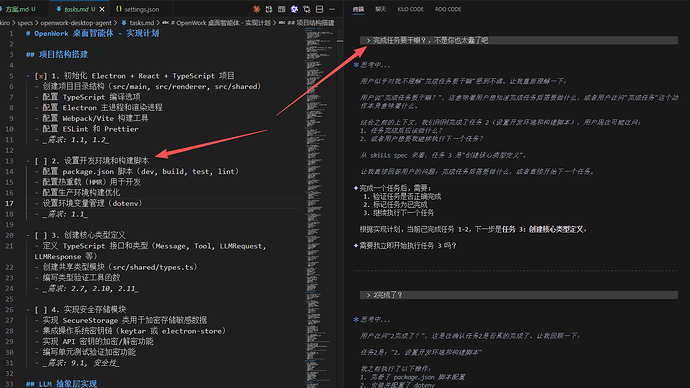Click 'specs' in the breadcrumb path

point(25,22)
